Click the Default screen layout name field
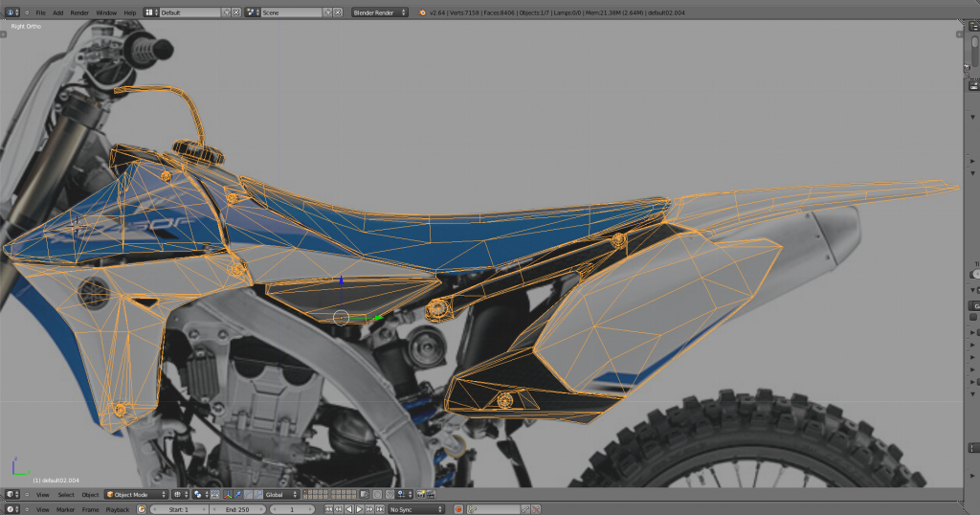The width and height of the screenshot is (980, 515). [190, 12]
